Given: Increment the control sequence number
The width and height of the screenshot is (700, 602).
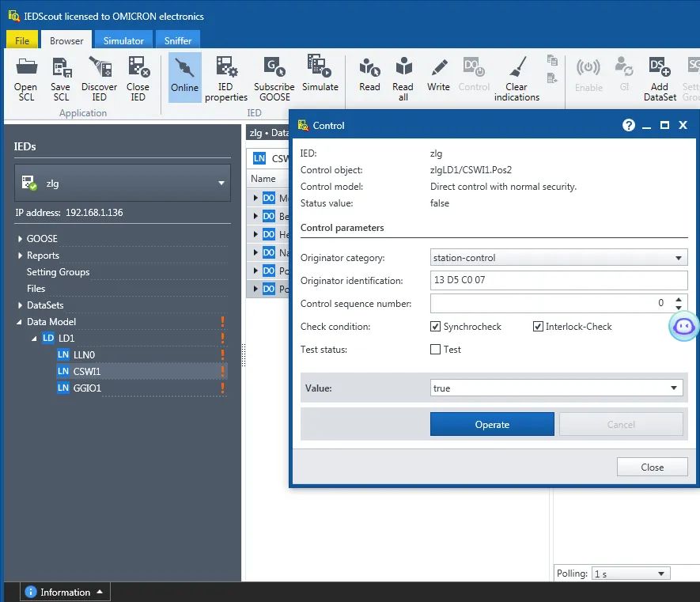Looking at the screenshot, I should (x=679, y=300).
